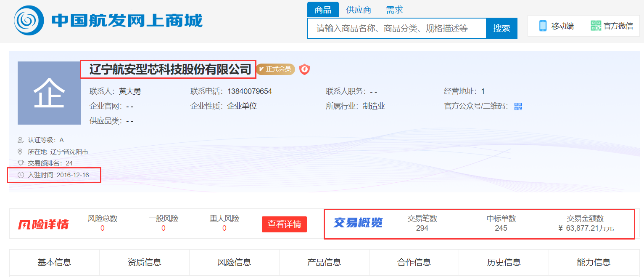Click the 一般风险 count 0

(x=164, y=228)
